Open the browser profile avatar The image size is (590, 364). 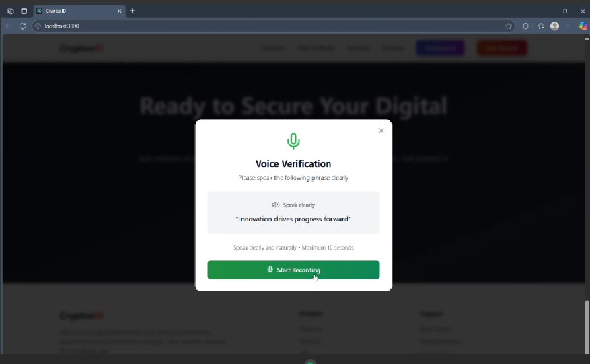(x=554, y=26)
